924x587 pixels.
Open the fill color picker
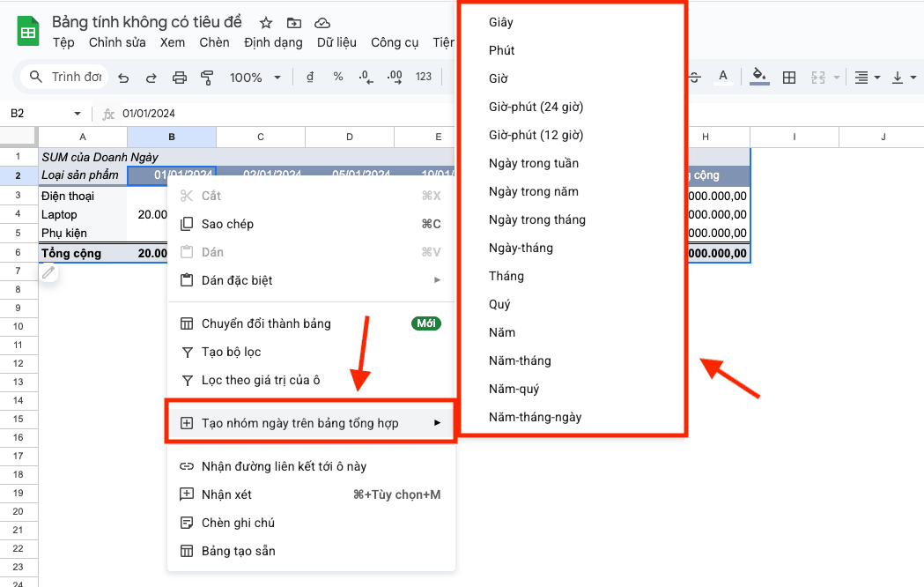coord(759,77)
